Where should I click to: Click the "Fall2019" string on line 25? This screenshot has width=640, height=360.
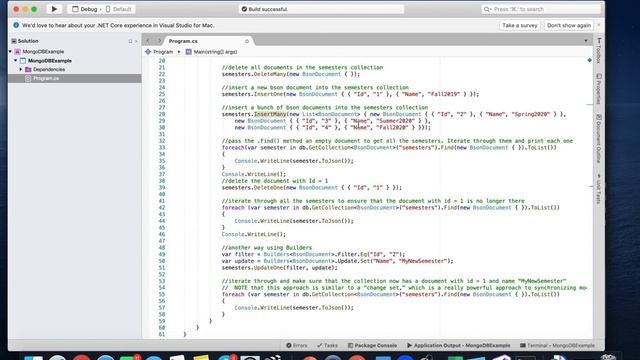click(444, 94)
